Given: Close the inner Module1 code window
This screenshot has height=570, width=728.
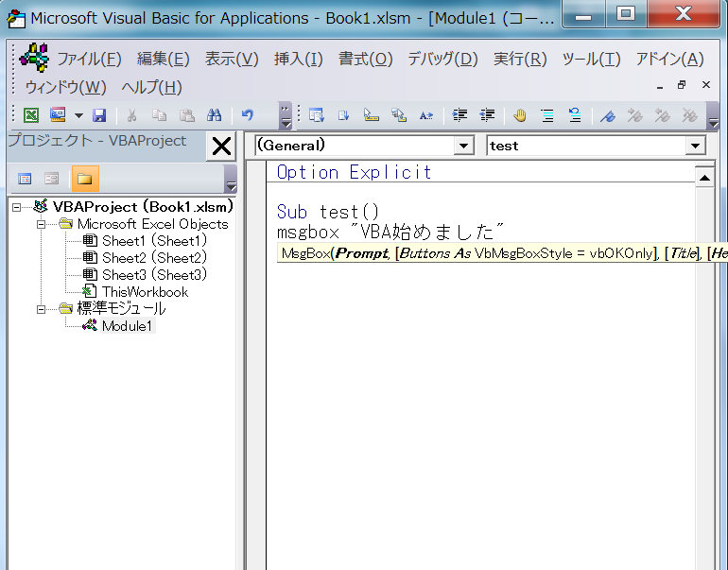Looking at the screenshot, I should [x=706, y=84].
